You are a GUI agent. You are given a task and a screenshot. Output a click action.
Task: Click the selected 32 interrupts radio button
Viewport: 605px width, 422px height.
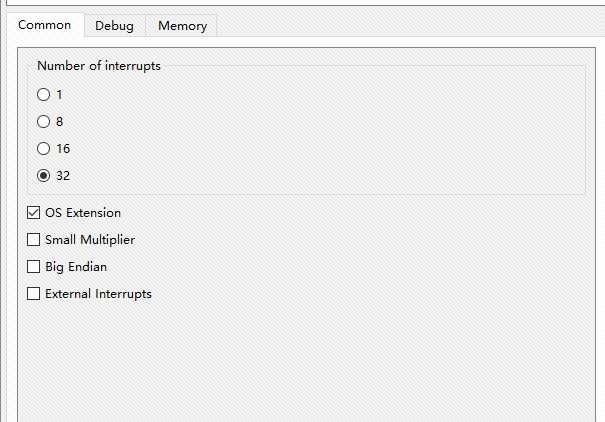[43, 176]
